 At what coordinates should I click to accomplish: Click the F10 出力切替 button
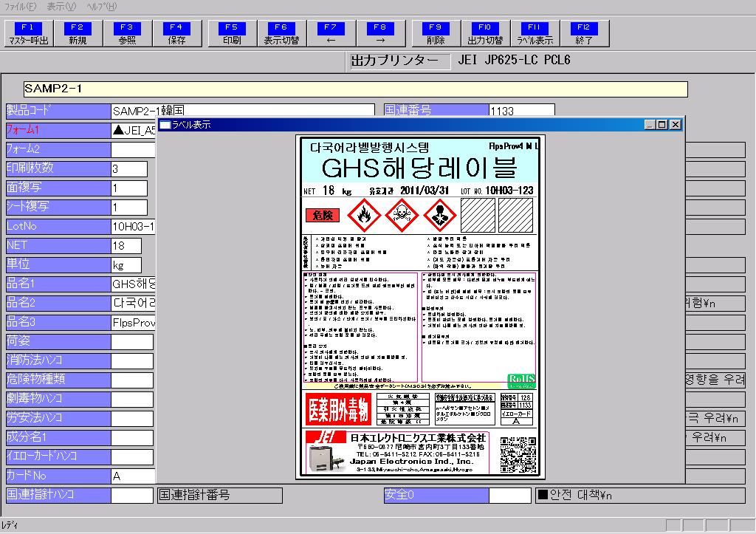485,33
